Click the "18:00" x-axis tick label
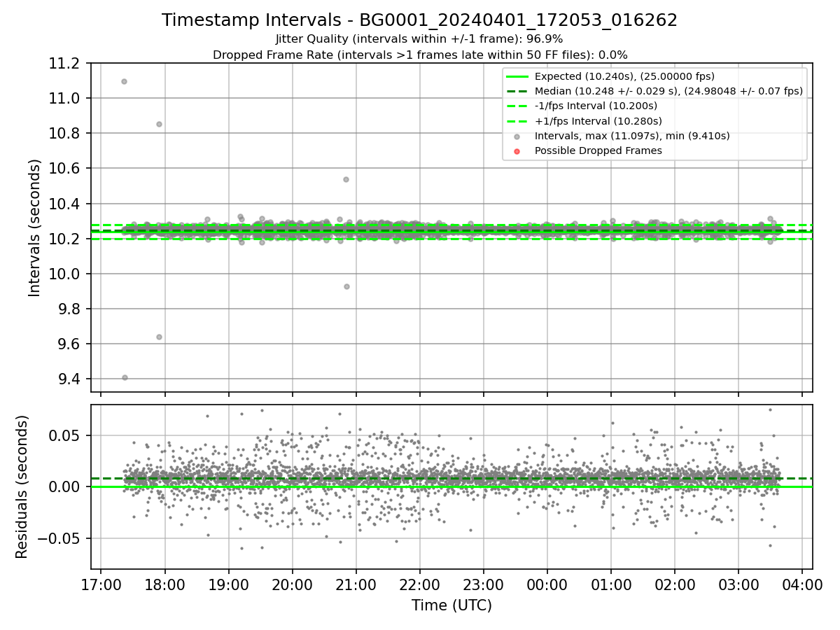This screenshot has height=630, width=840. (164, 585)
